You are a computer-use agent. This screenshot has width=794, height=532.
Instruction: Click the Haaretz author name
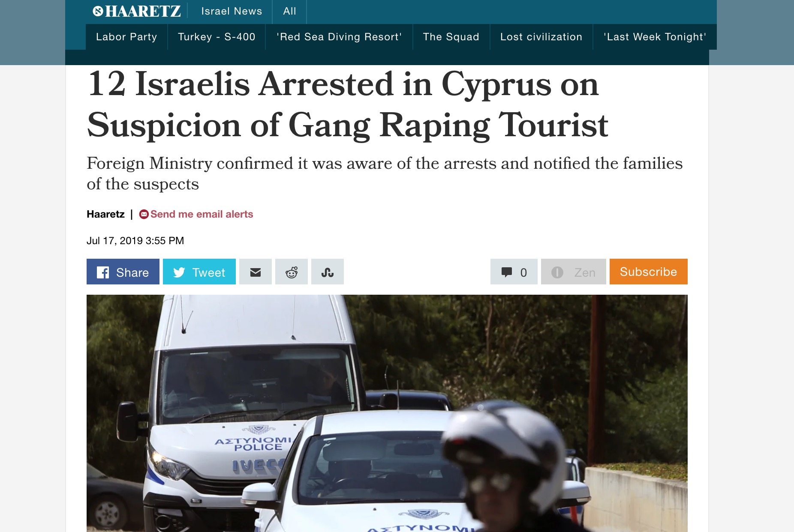105,214
